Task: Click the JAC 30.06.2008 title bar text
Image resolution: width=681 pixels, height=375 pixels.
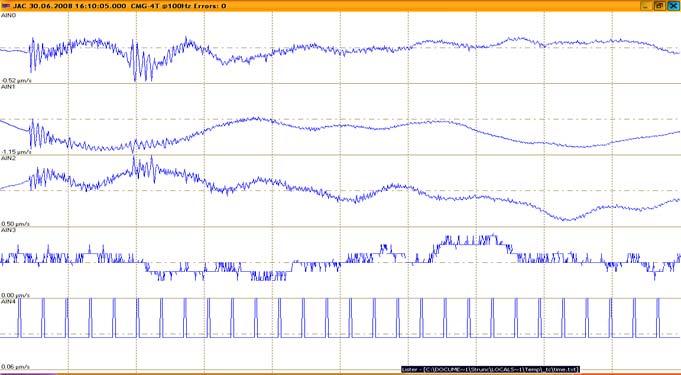Action: click(x=119, y=6)
